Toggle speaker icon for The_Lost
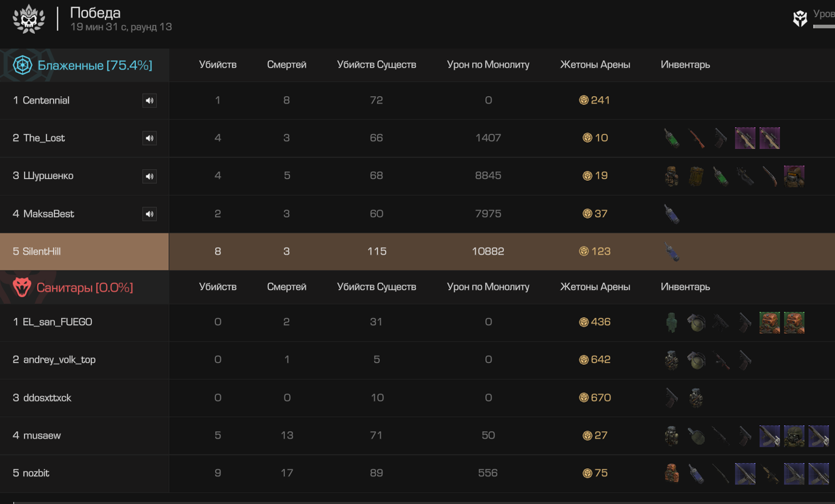The height and width of the screenshot is (504, 835). point(150,139)
